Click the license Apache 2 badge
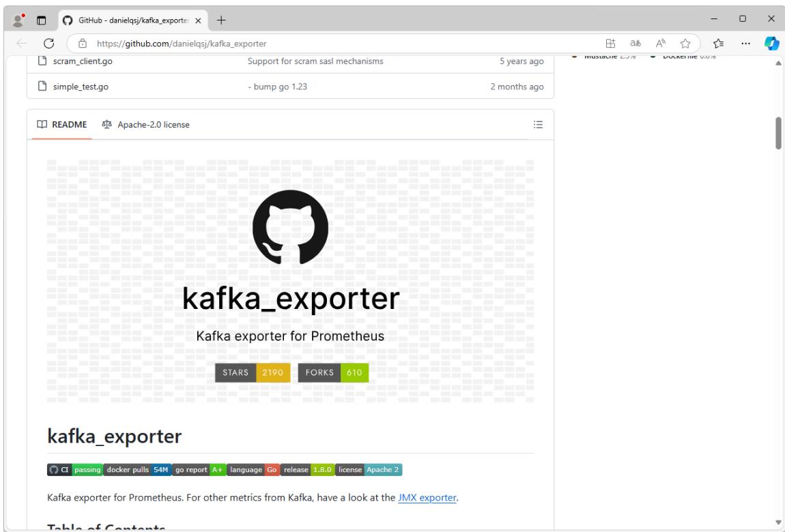The height and width of the screenshot is (532, 785). pyautogui.click(x=369, y=469)
